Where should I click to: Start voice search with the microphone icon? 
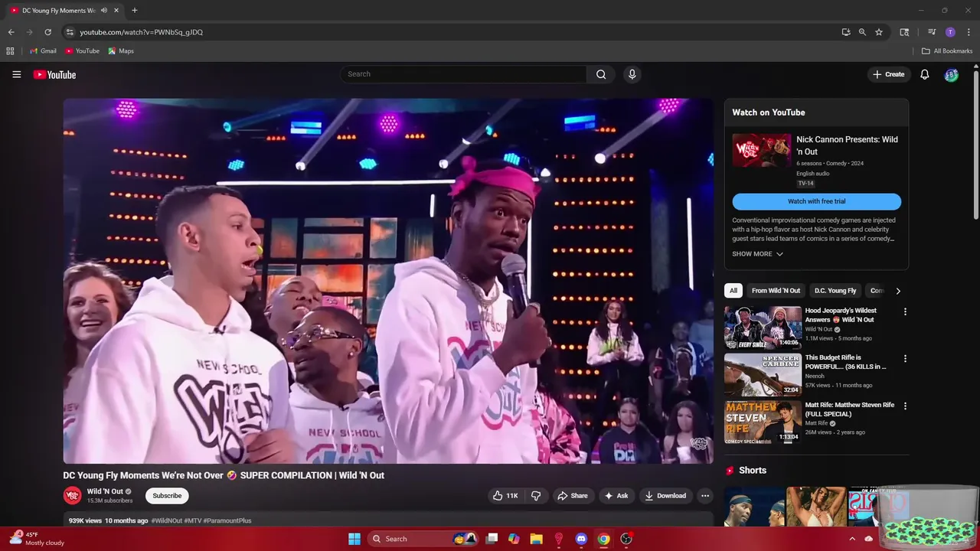[632, 74]
